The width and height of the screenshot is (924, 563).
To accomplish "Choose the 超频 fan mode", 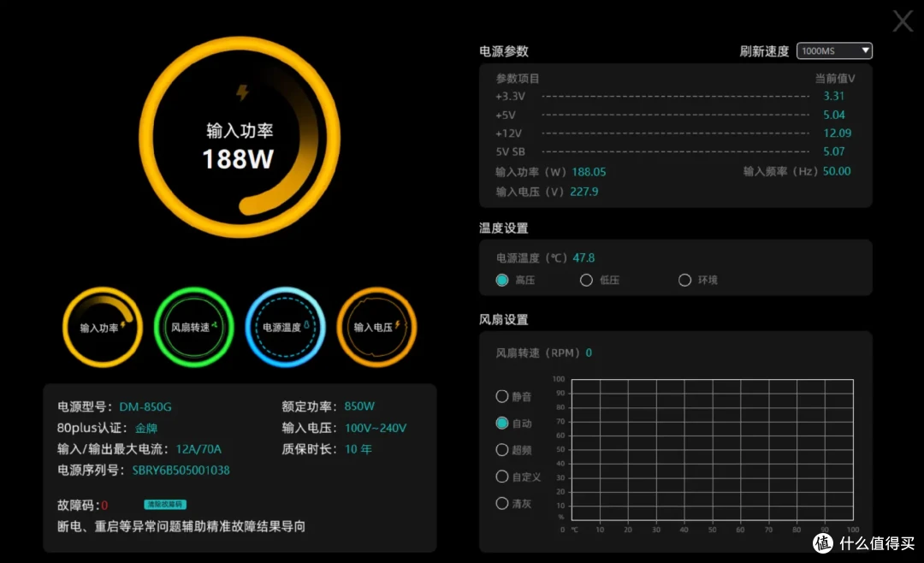I will [502, 450].
